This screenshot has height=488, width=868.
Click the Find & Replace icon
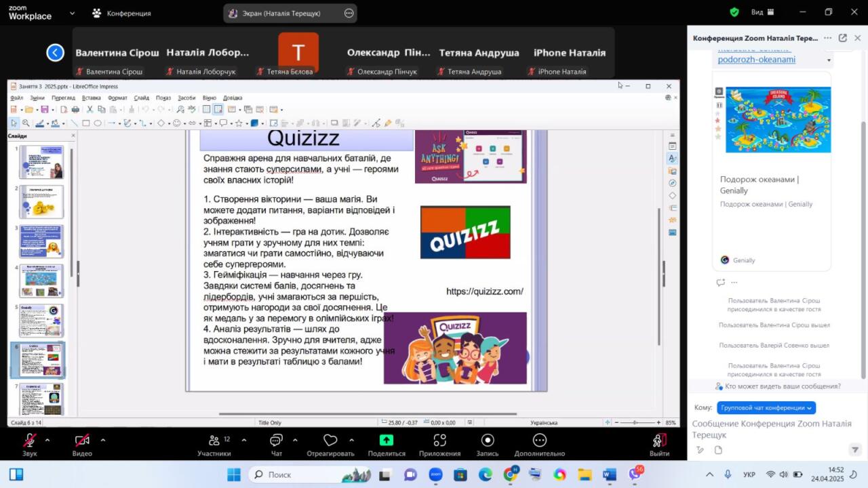click(180, 109)
